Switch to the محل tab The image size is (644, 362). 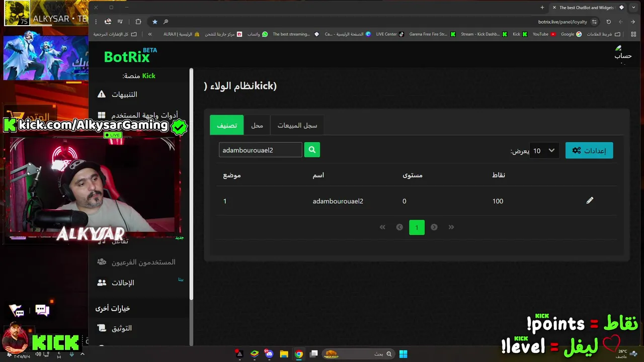(x=257, y=125)
